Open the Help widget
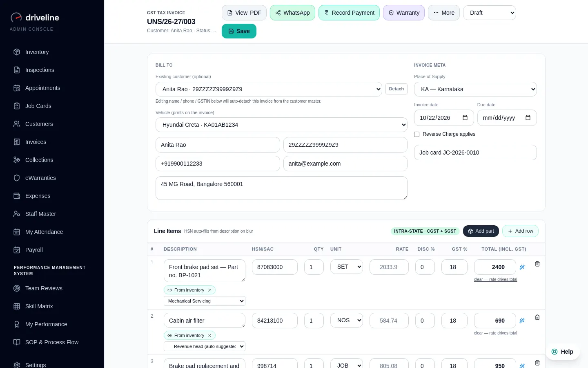 coord(562,352)
